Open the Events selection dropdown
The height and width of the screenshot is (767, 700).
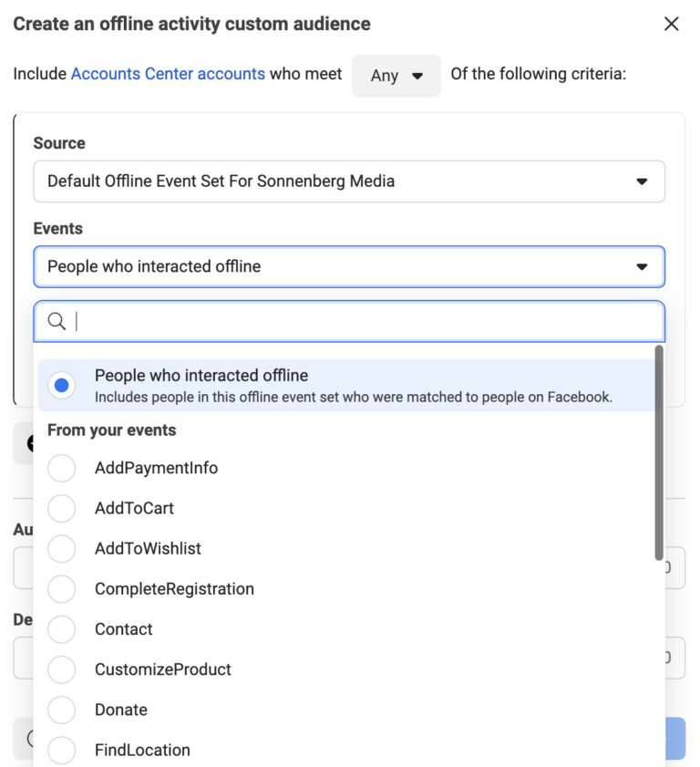pos(349,267)
